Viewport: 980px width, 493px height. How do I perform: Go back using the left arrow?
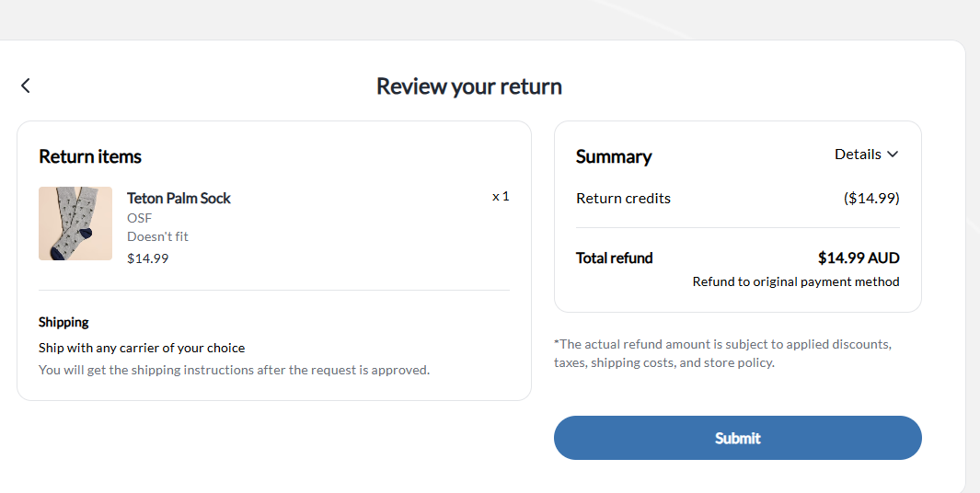[26, 86]
